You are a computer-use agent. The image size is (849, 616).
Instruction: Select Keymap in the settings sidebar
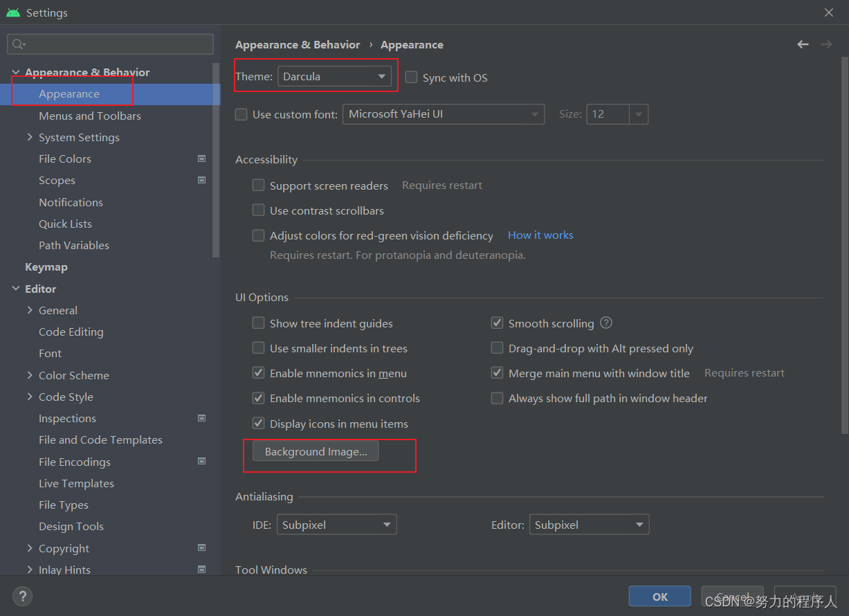46,266
